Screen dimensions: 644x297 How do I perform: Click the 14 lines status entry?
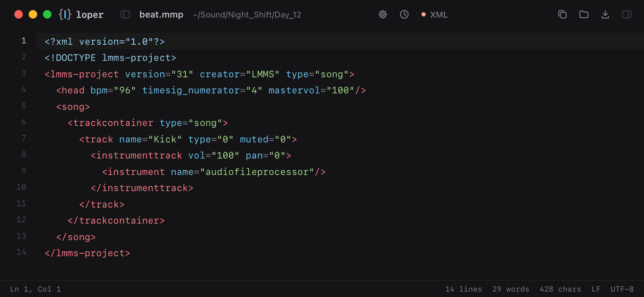[464, 289]
